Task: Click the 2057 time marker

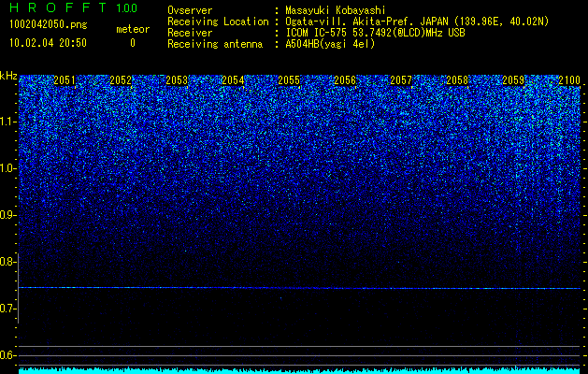Action: [x=401, y=80]
